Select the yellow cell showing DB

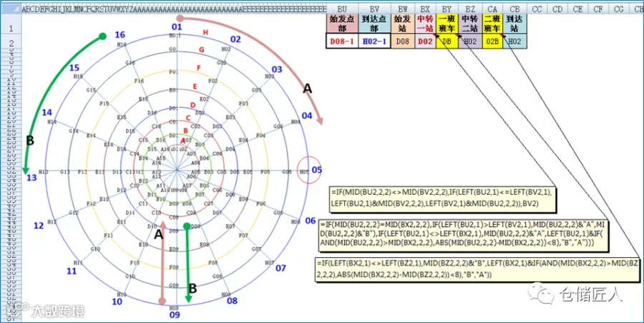pyautogui.click(x=447, y=41)
